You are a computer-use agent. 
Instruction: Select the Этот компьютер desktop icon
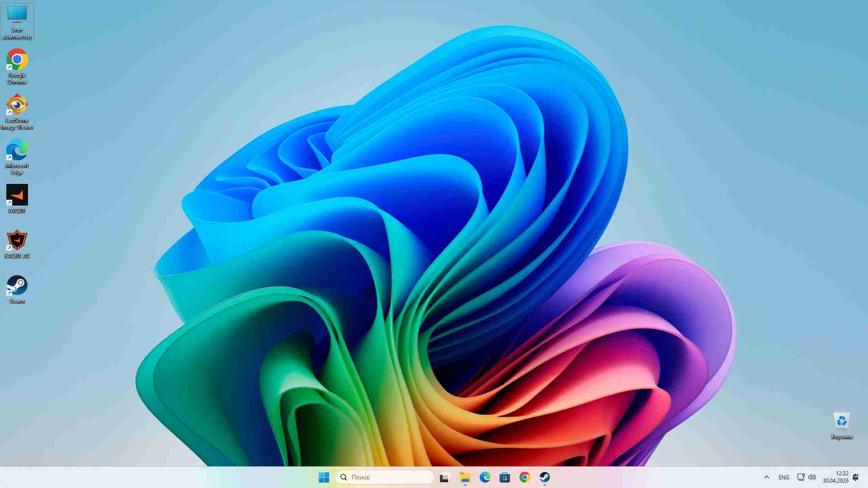click(17, 22)
